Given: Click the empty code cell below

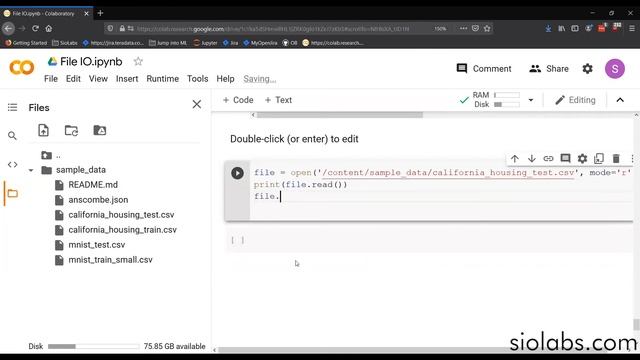Looking at the screenshot, I should click(x=429, y=240).
